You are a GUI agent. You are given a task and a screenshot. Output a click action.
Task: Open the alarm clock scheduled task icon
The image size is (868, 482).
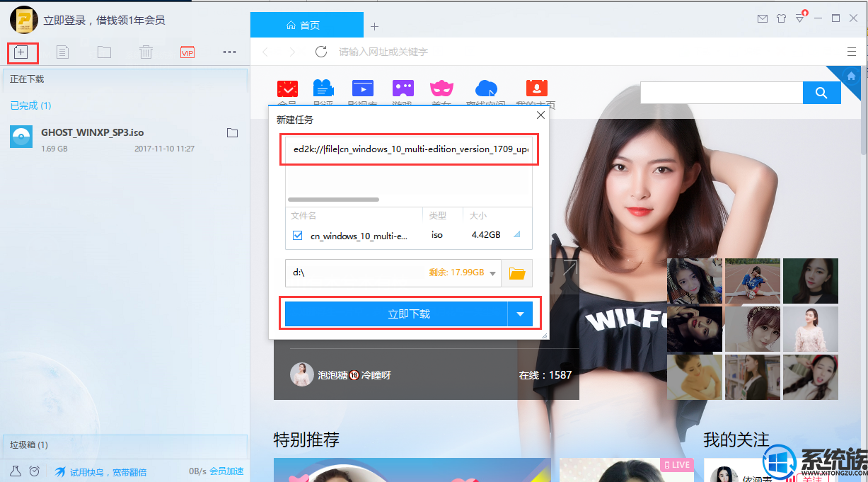click(x=33, y=471)
